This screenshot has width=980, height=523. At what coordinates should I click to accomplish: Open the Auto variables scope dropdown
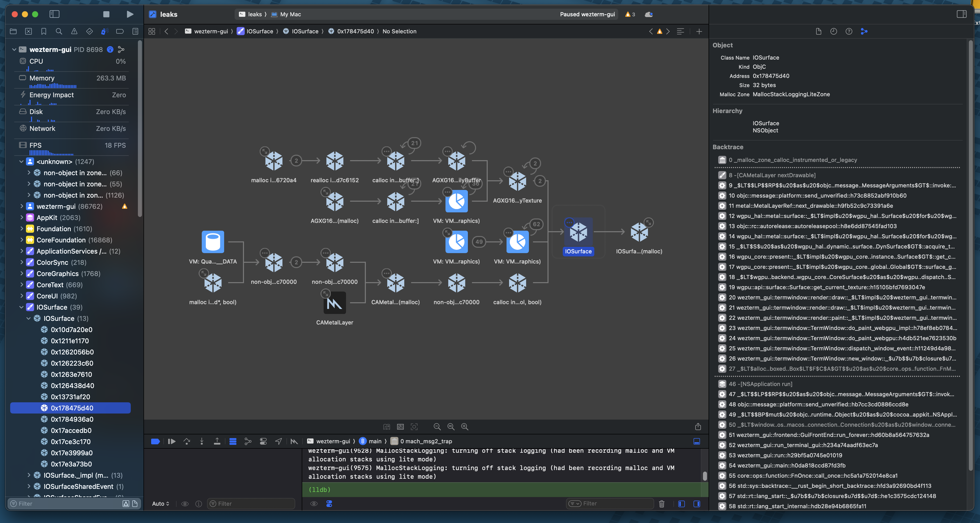tap(160, 504)
